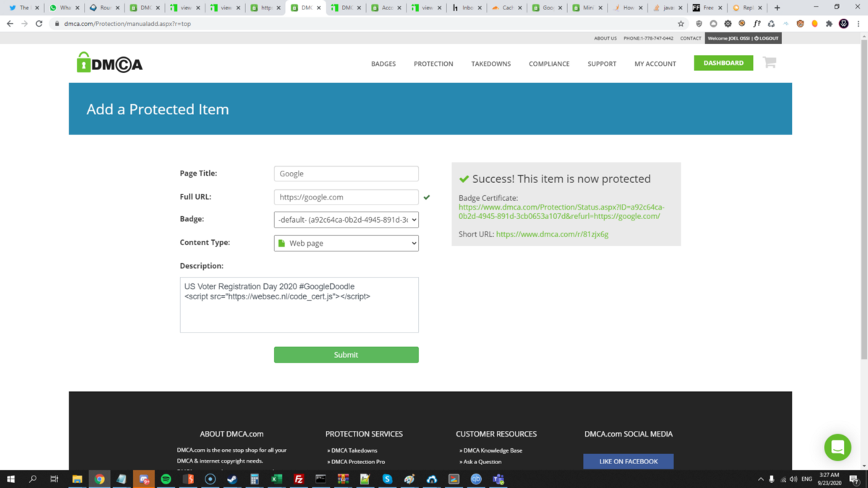Open Excel from the taskbar

click(x=276, y=479)
